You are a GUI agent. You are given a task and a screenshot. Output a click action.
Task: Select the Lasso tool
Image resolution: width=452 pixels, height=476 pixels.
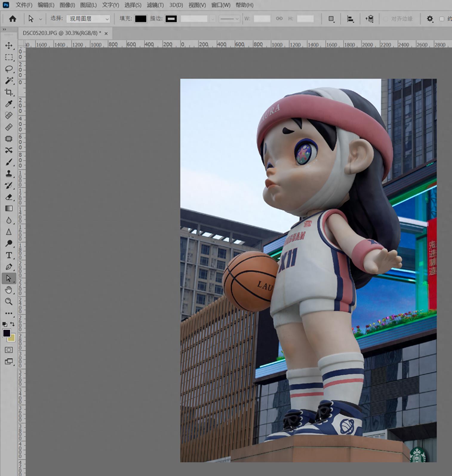tap(9, 69)
